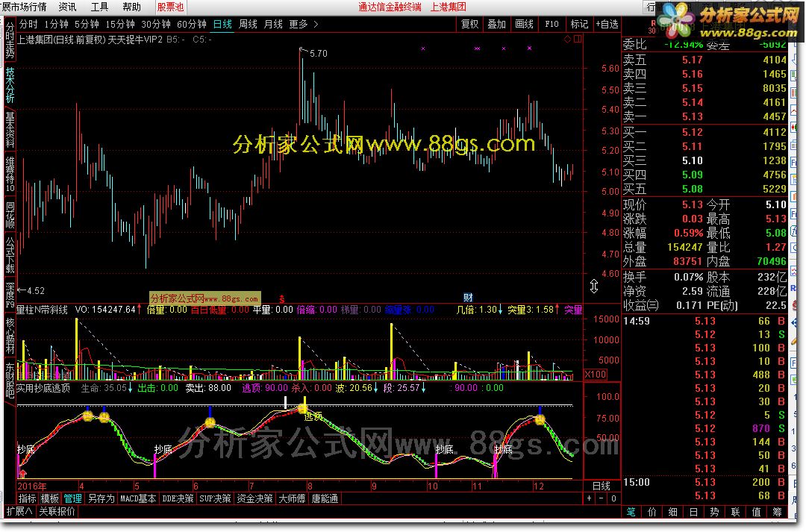Select the 势 trend tab
The image size is (806, 532).
[x=714, y=512]
